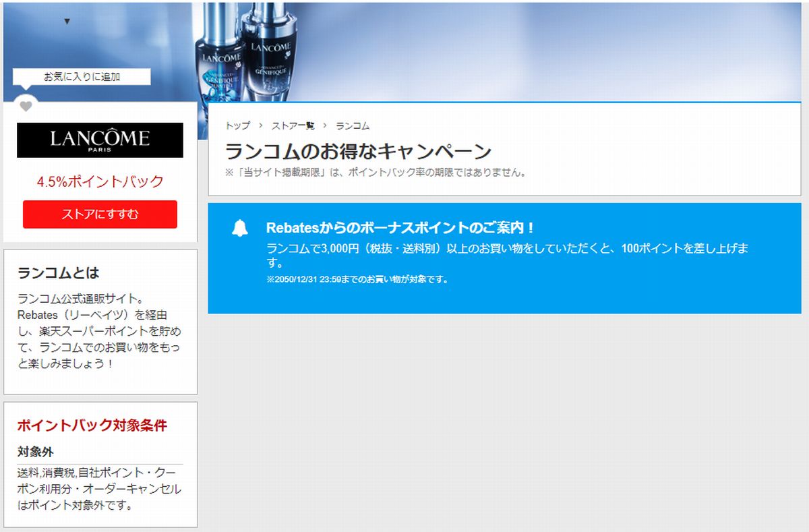Click the bell notification icon
This screenshot has width=809, height=532.
coord(240,229)
